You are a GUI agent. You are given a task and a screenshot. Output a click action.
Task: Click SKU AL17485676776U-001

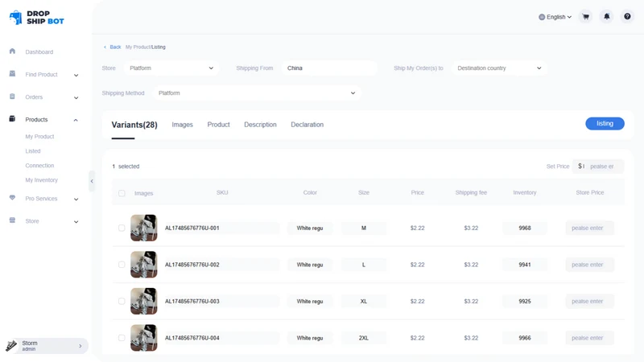pos(192,228)
